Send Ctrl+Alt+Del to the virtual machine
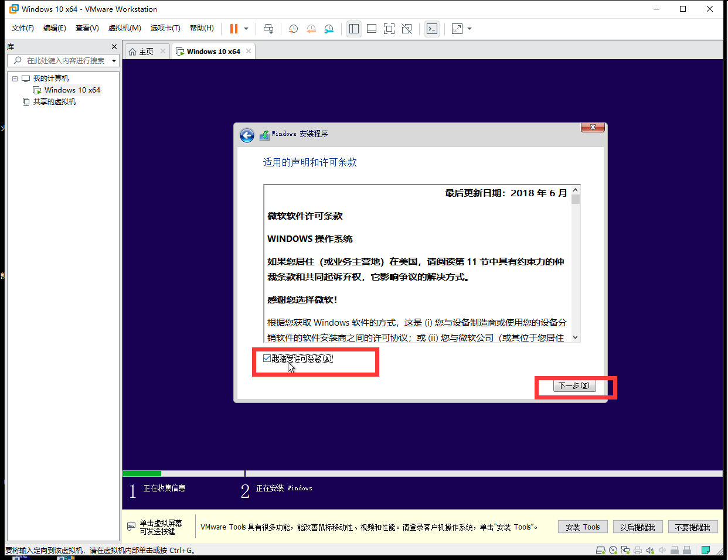The width and height of the screenshot is (728, 560). point(268,29)
